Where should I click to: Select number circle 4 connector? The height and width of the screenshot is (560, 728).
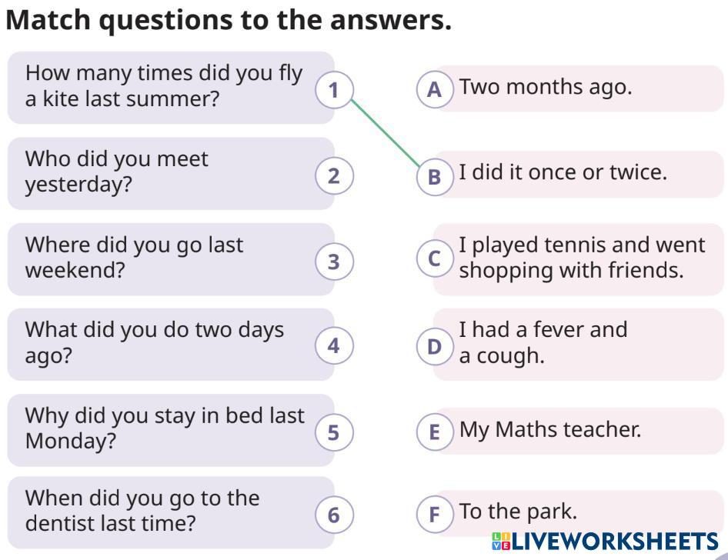pyautogui.click(x=333, y=346)
